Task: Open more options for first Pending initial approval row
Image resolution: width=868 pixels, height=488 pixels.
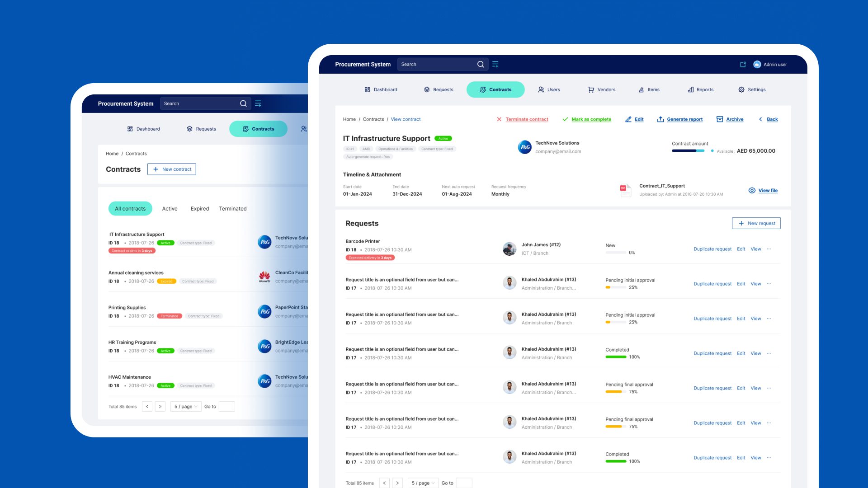Action: pyautogui.click(x=769, y=284)
